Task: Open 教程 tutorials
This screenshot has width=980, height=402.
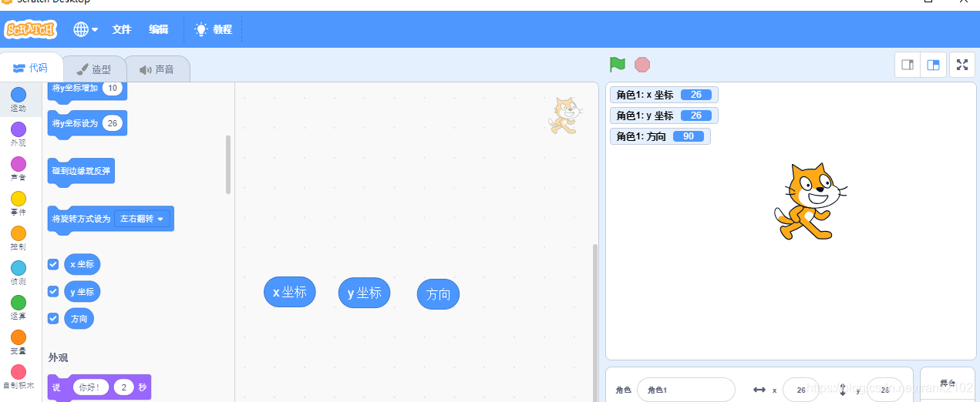Action: 213,29
